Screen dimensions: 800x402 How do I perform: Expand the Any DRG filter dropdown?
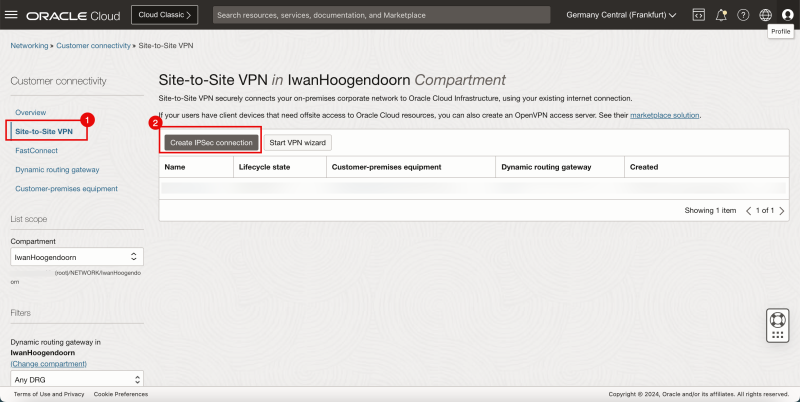pyautogui.click(x=76, y=379)
